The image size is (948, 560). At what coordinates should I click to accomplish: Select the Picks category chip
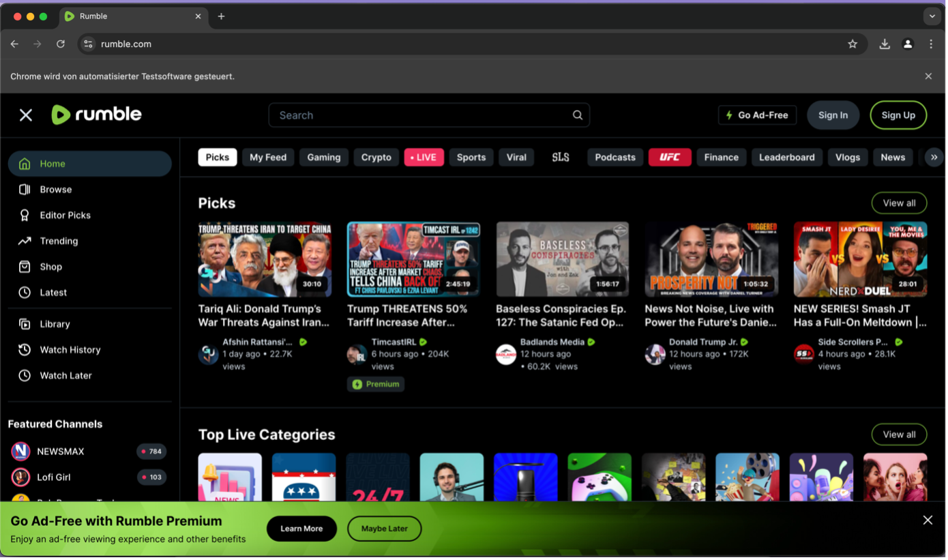218,158
